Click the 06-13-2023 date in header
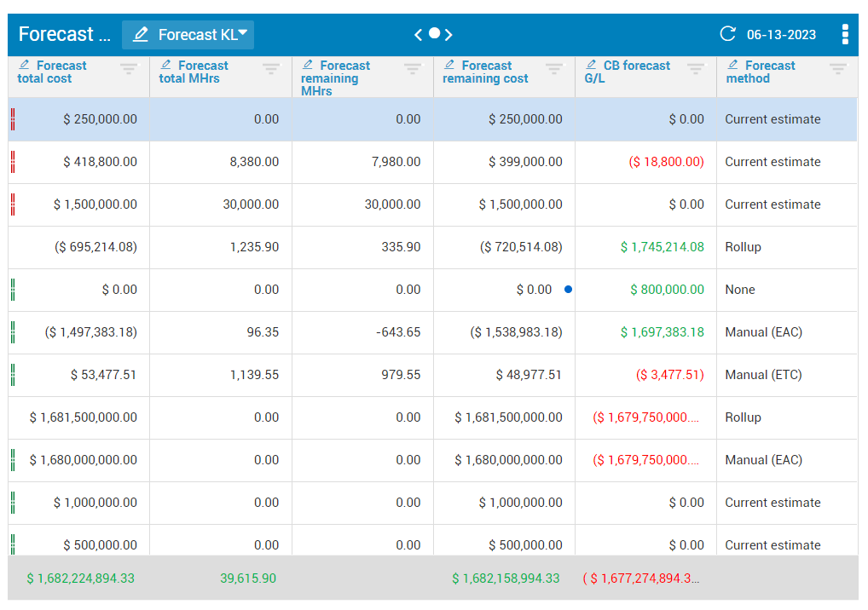 click(781, 35)
